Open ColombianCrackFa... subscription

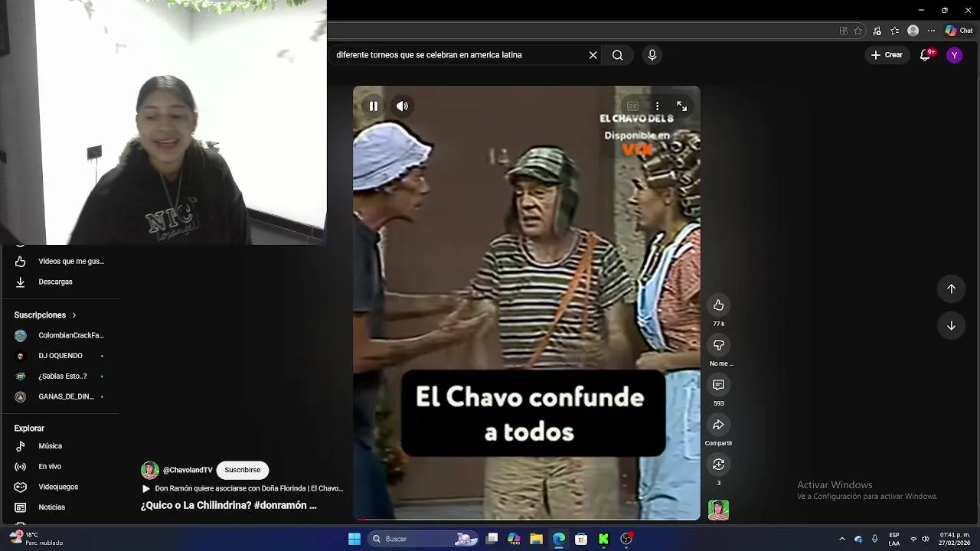pyautogui.click(x=60, y=335)
